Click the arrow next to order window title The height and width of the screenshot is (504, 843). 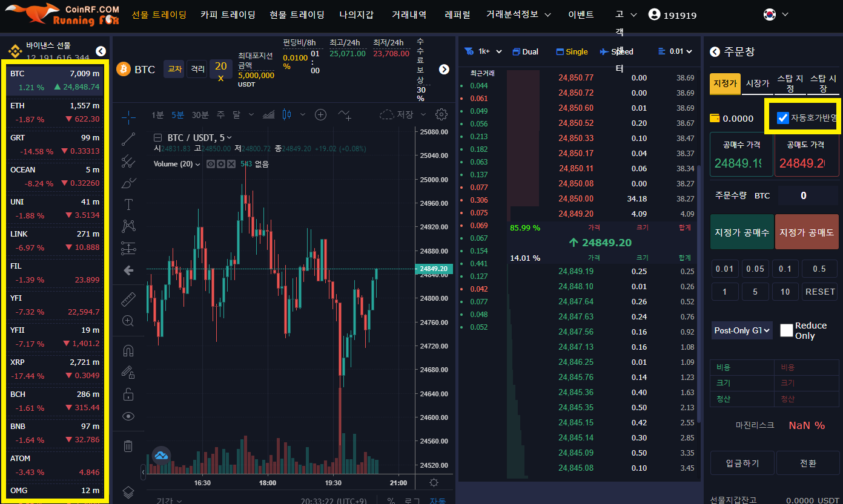tap(715, 52)
